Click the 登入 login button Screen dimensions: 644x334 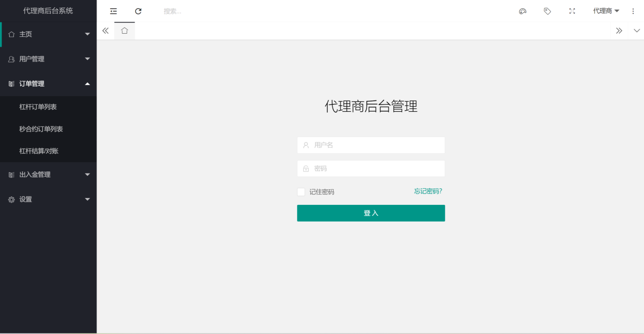coord(371,213)
